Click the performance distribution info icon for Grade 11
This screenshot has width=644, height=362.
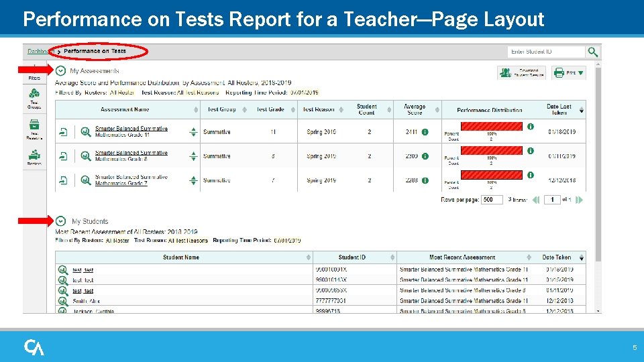pos(531,127)
